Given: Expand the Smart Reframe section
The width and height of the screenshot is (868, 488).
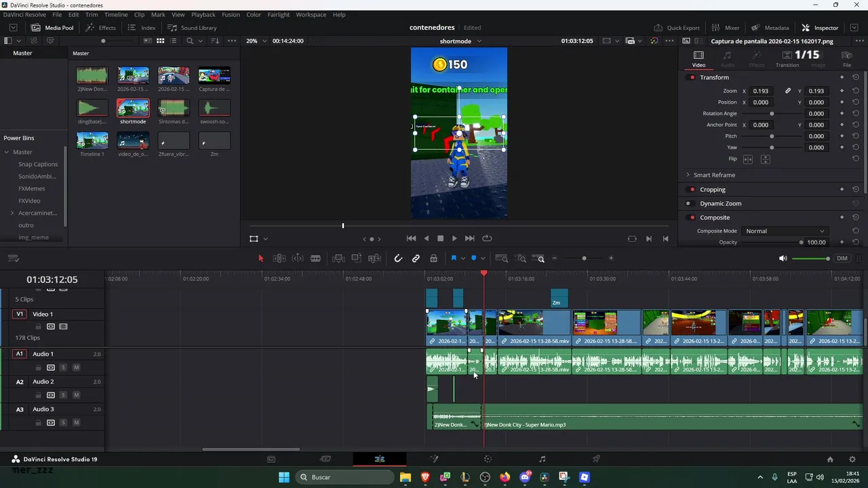Looking at the screenshot, I should click(x=688, y=175).
